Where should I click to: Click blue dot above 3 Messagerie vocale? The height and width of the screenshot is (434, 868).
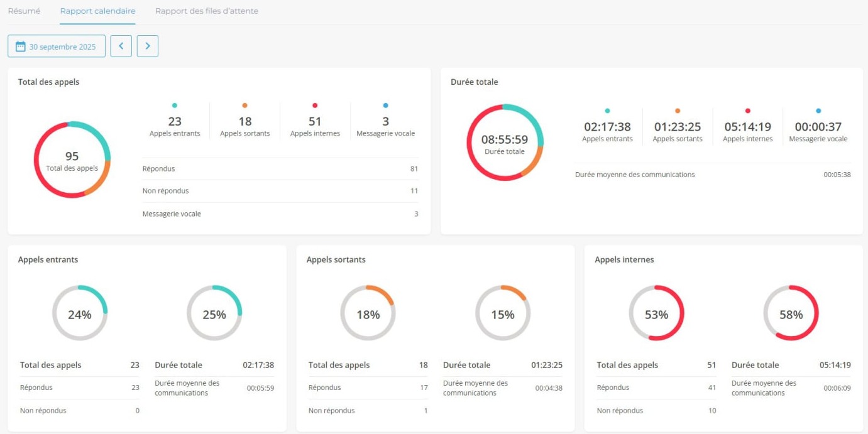(x=385, y=106)
